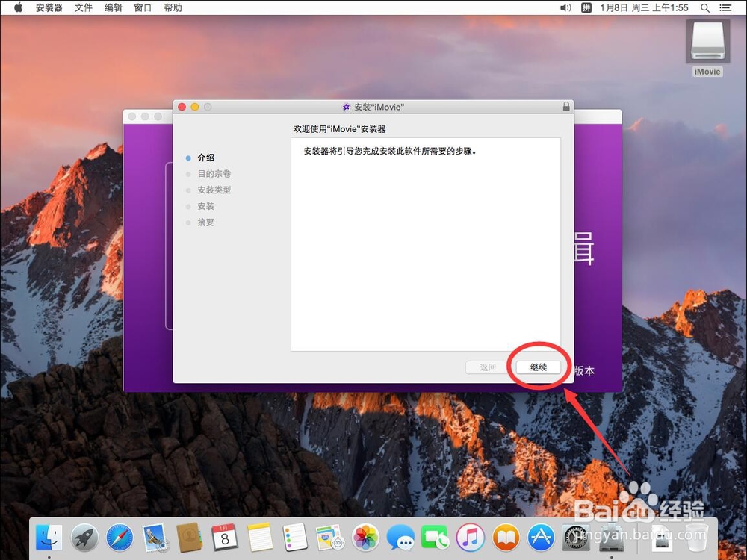The image size is (747, 560).
Task: Open Maps from the Dock
Action: (330, 538)
